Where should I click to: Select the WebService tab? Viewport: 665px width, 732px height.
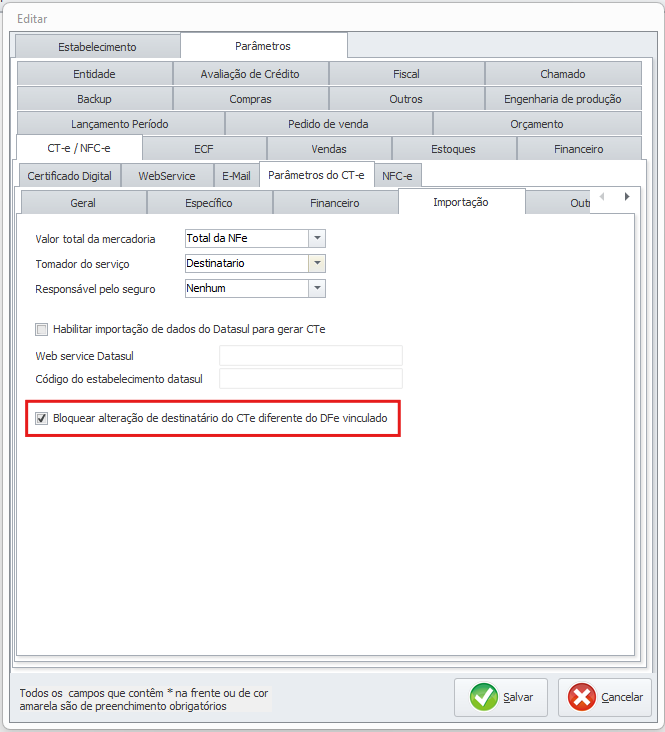tap(166, 175)
